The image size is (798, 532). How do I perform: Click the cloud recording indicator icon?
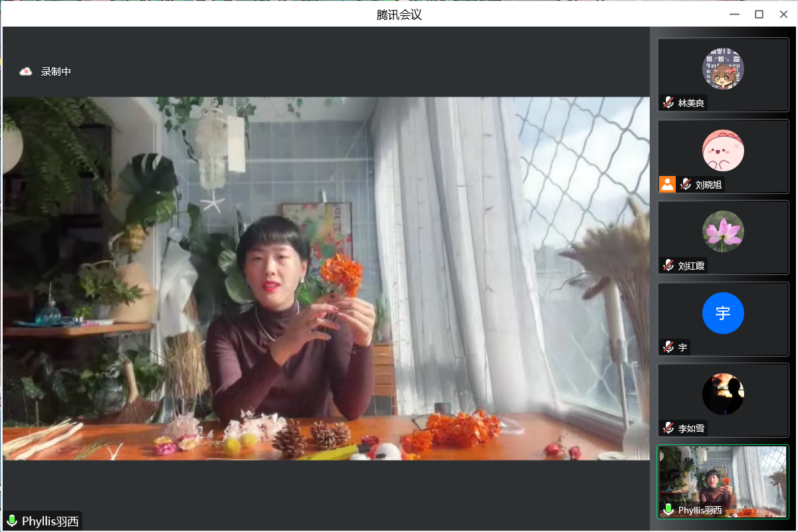point(26,72)
